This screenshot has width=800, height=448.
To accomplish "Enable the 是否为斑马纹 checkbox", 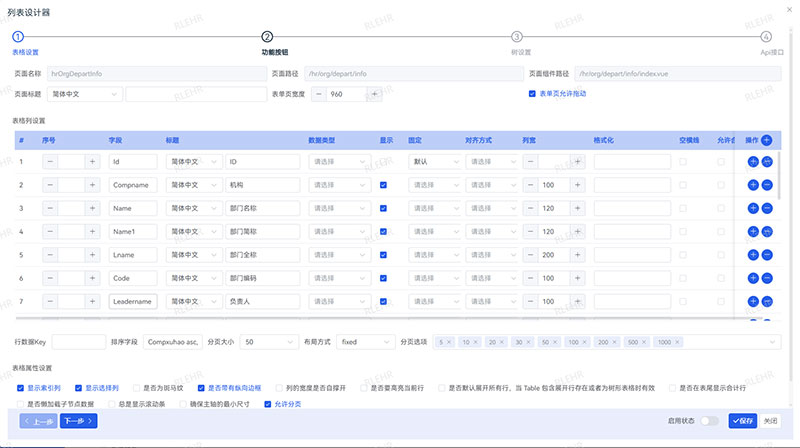I will click(136, 388).
